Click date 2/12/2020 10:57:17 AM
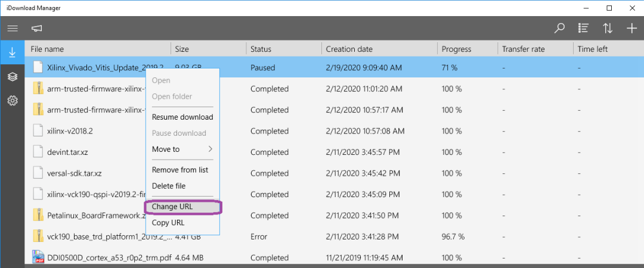Image resolution: width=644 pixels, height=268 pixels. (364, 110)
